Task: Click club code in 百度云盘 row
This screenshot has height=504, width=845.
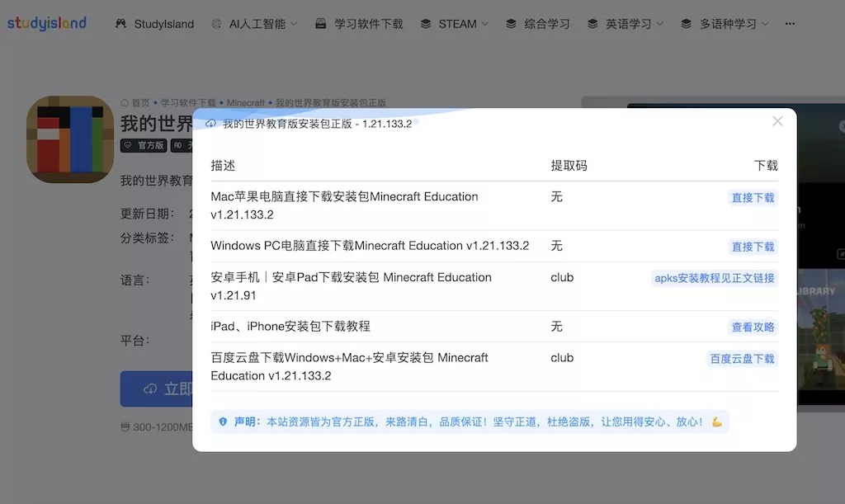Action: coord(561,357)
